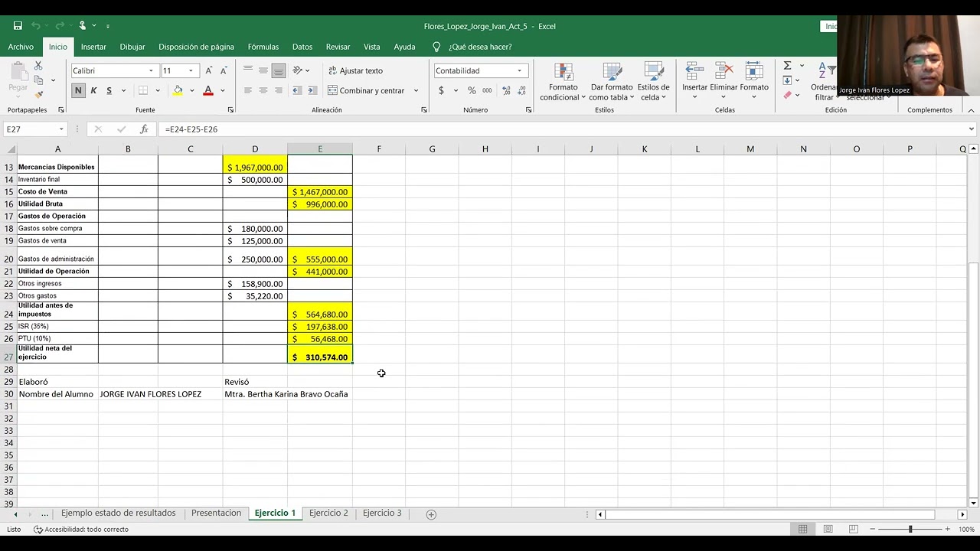Increase font size with large A icon

point(209,70)
